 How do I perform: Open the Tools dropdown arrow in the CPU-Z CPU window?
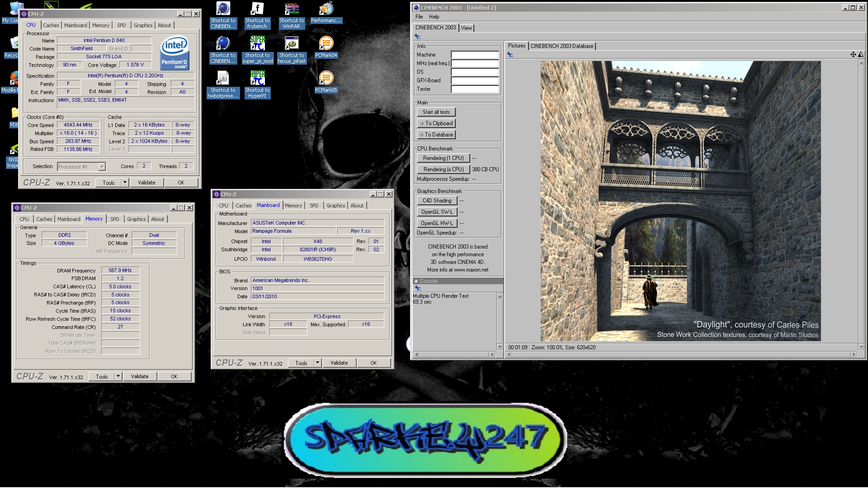tap(125, 183)
